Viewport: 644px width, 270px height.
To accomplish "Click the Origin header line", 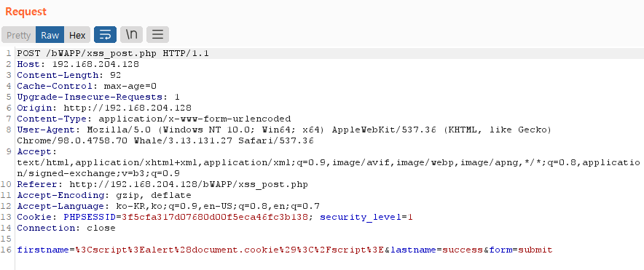I will 104,108.
